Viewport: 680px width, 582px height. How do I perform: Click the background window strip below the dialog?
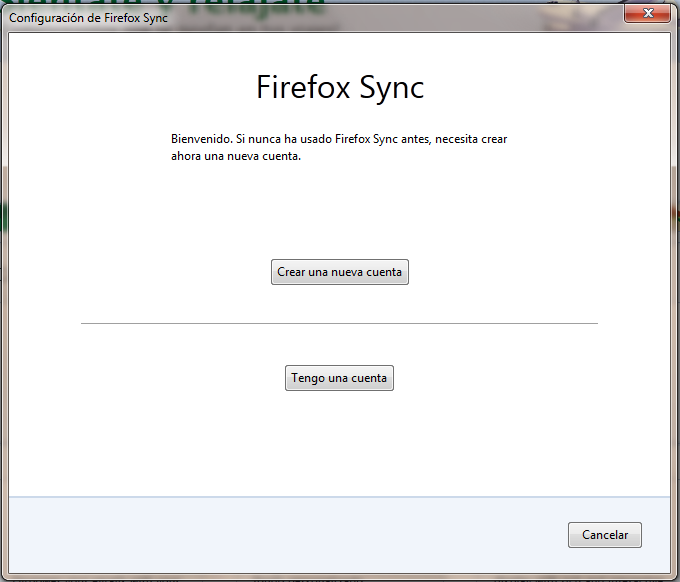click(340, 578)
